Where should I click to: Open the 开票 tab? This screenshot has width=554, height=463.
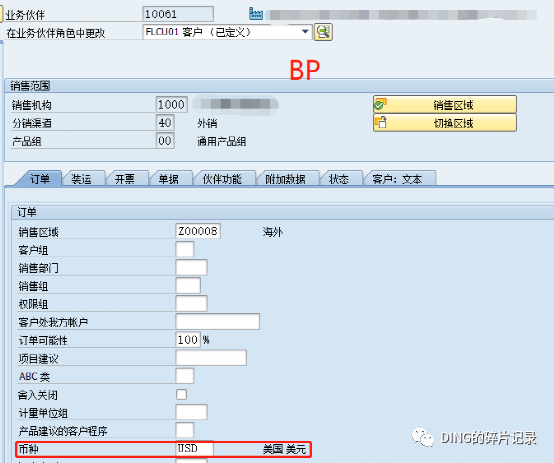(x=125, y=179)
